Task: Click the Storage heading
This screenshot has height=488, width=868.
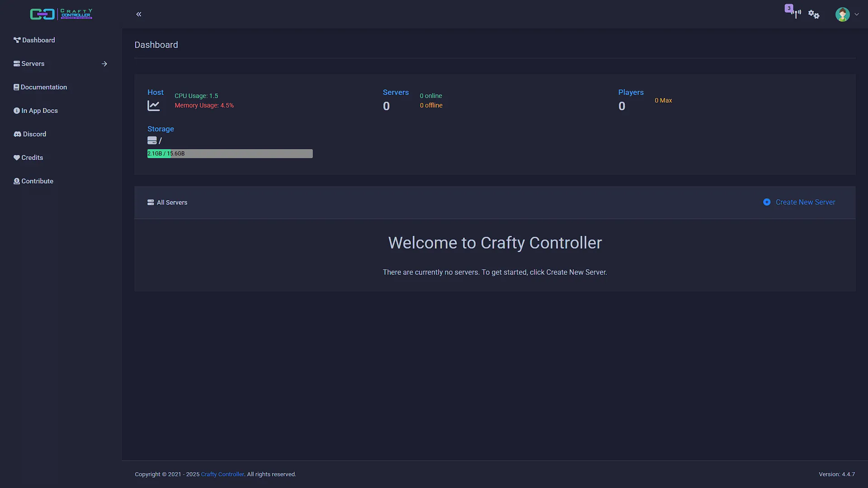Action: 160,129
